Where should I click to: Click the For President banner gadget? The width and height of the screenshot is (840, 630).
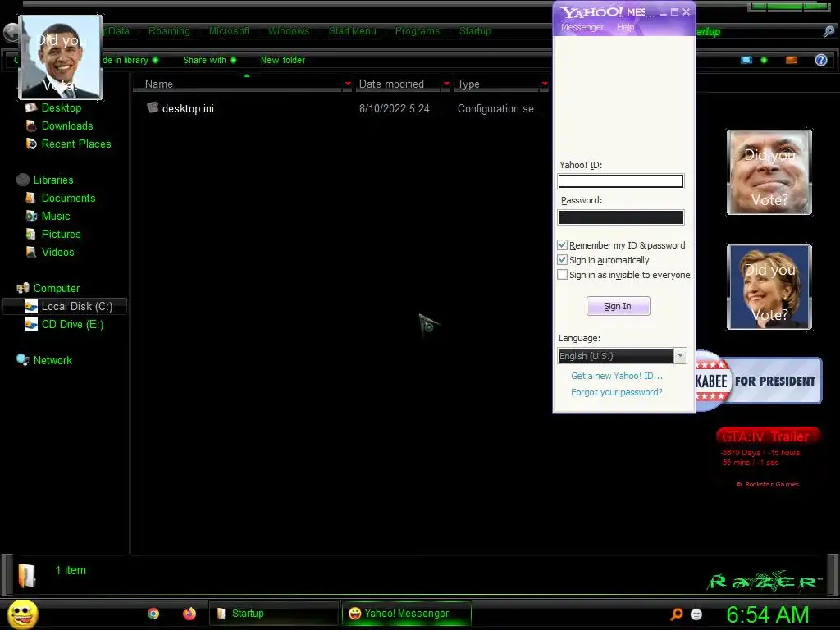click(759, 381)
